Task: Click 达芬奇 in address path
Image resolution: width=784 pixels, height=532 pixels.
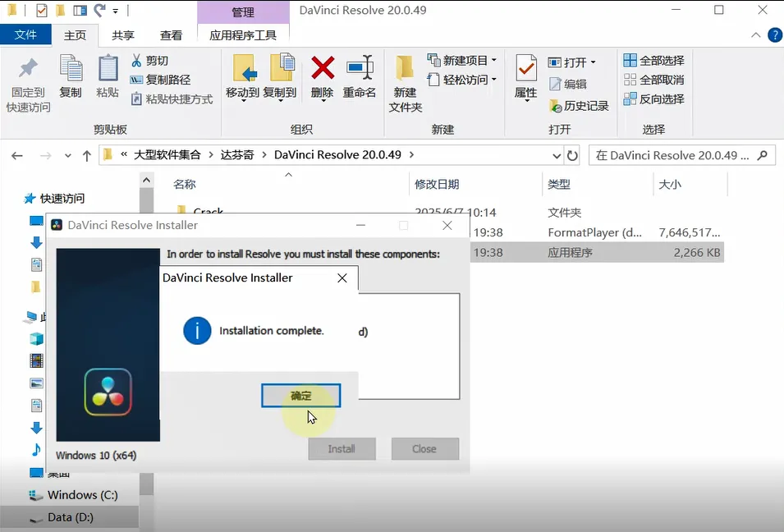Action: (x=237, y=155)
